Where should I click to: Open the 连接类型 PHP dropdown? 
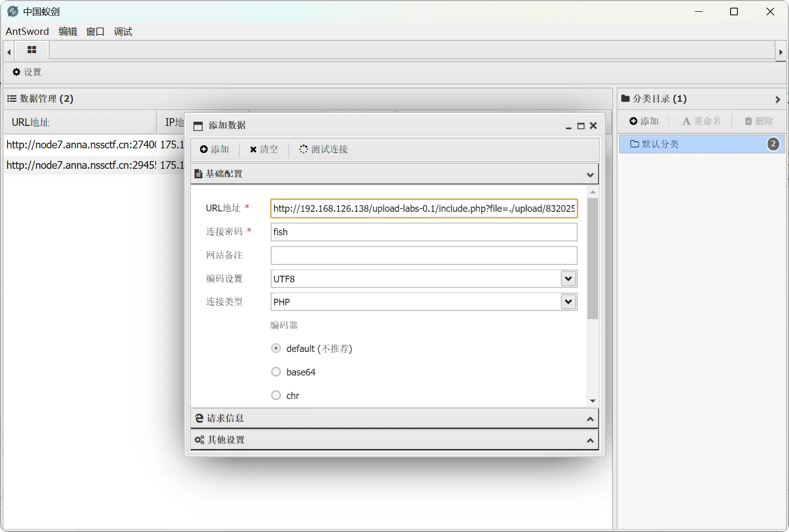click(x=568, y=302)
